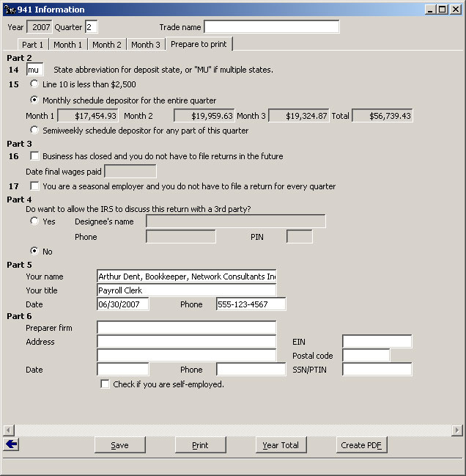466x476 pixels.
Task: Click the EIN field
Action: [377, 342]
